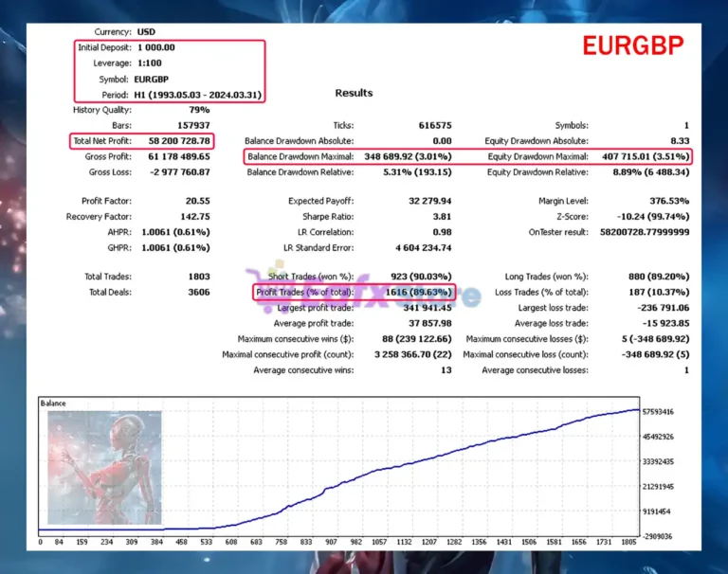
Task: Click the robot thumbnail in the Balance chart
Action: point(104,467)
